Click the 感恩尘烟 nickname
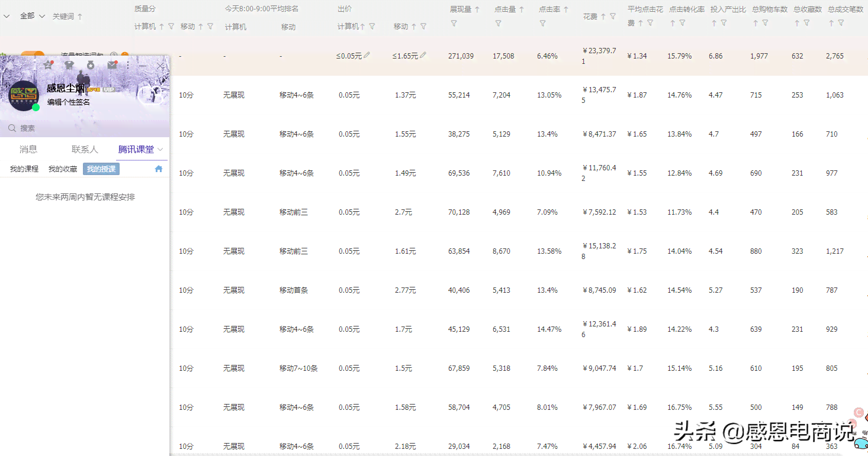Screen dimensions: 868x456 pos(65,89)
